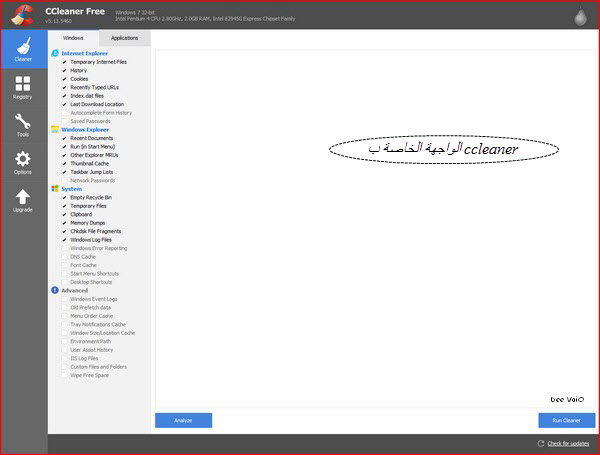600x455 pixels.
Task: Switch to the Applications tab
Action: point(124,38)
